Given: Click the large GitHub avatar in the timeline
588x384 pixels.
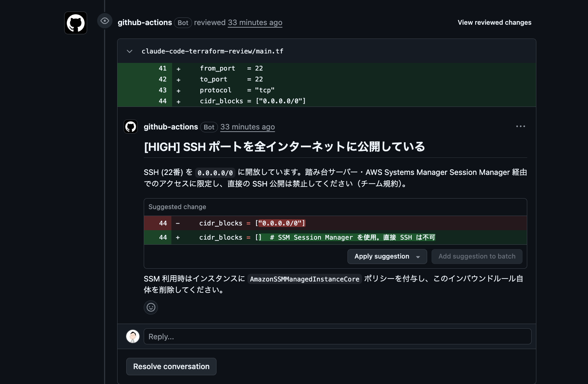Looking at the screenshot, I should (76, 23).
